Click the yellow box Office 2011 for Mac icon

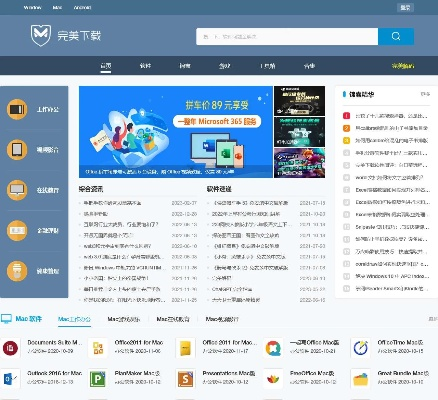185,348
